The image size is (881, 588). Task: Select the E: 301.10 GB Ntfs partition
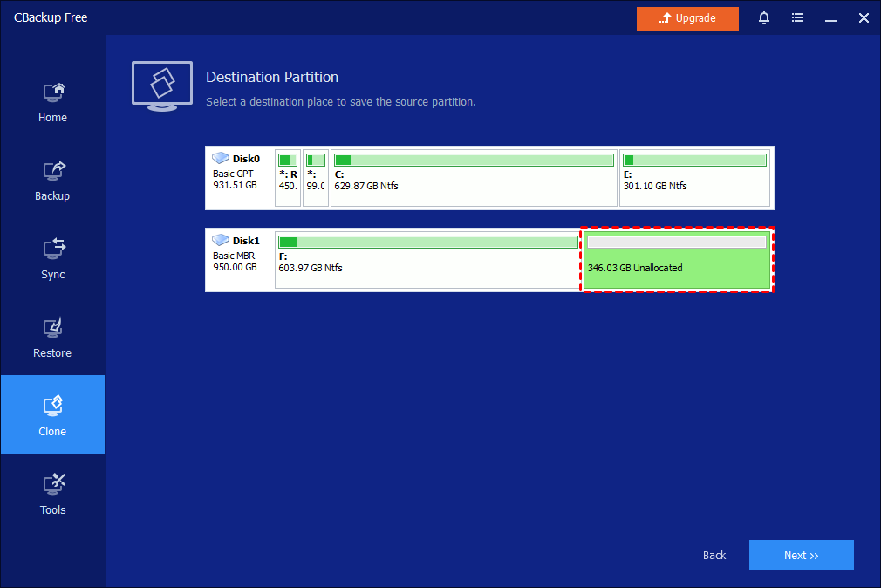[694, 178]
